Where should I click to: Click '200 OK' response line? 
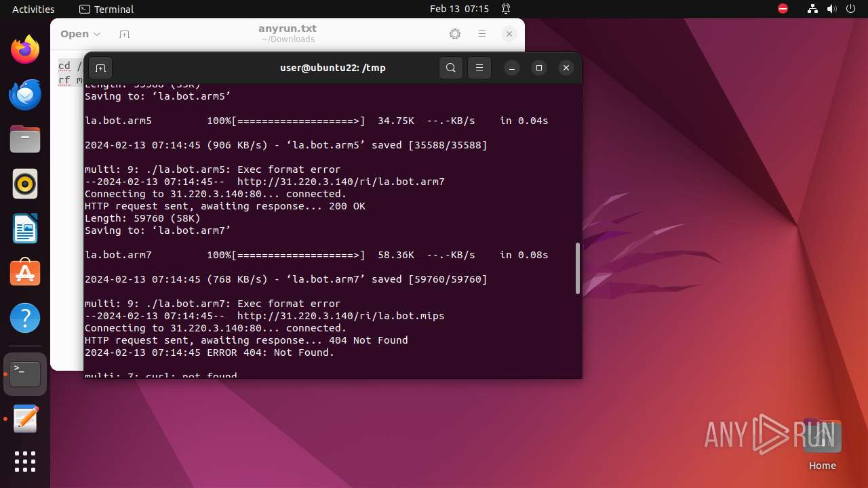pos(225,206)
